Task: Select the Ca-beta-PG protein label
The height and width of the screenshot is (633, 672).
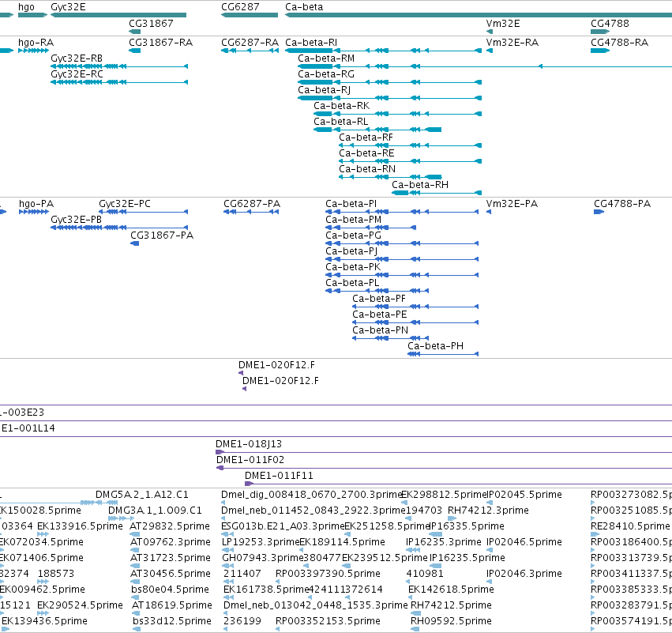Action: point(353,235)
